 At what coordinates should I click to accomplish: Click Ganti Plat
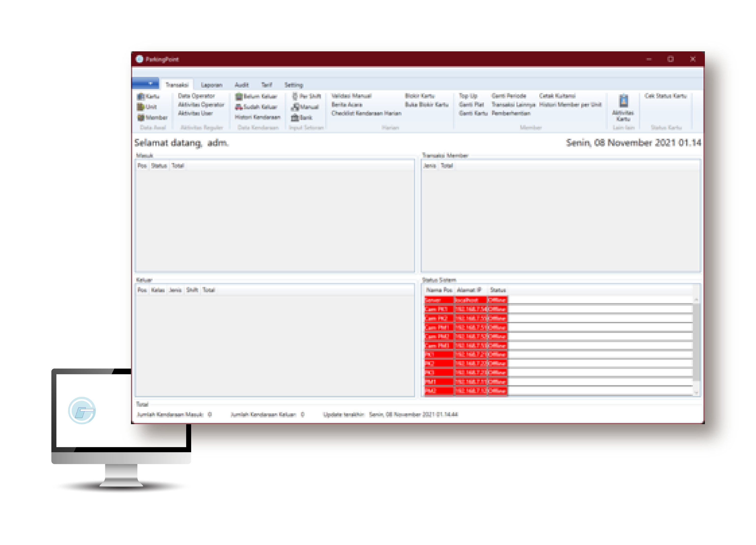click(471, 105)
